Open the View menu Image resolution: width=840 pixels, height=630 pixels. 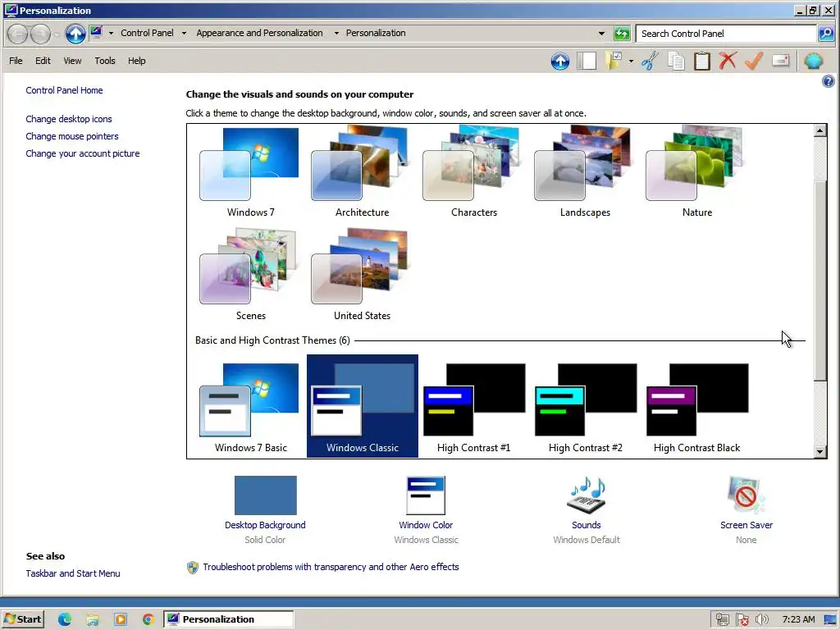(72, 61)
